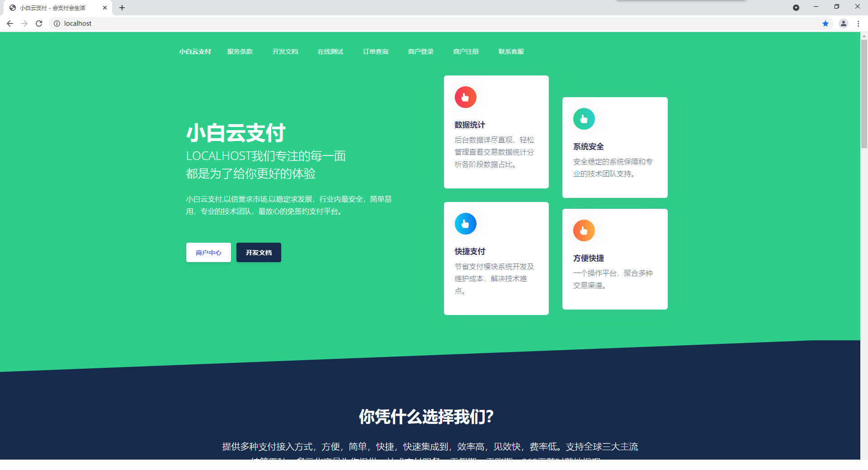Click the red 数据统计 card icon
868x470 pixels.
(x=465, y=97)
